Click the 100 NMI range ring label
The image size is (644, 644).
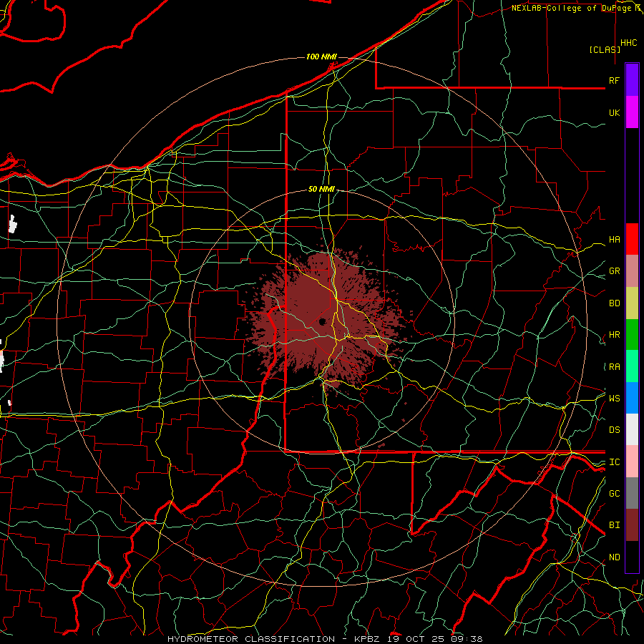point(321,57)
